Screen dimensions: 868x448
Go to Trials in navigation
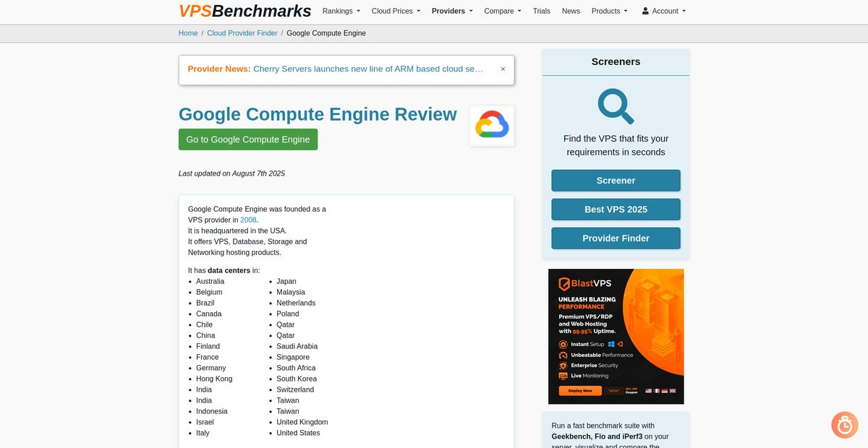click(x=542, y=11)
